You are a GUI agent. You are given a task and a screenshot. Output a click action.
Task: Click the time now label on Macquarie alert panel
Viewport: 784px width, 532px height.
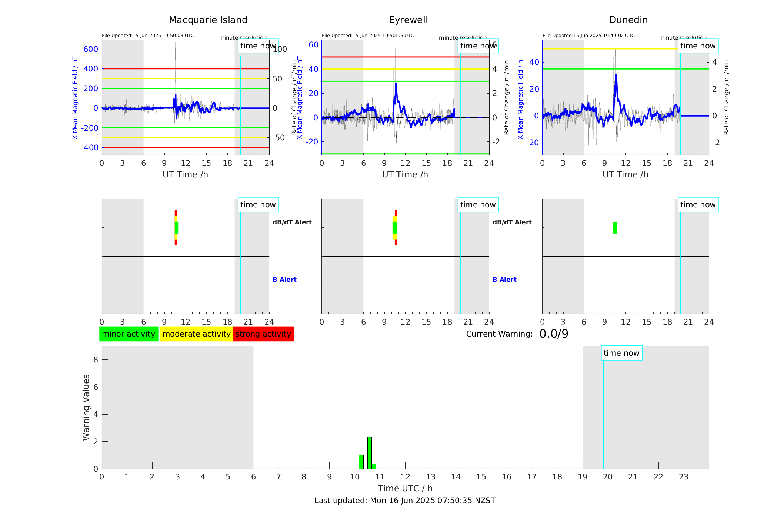pos(258,205)
